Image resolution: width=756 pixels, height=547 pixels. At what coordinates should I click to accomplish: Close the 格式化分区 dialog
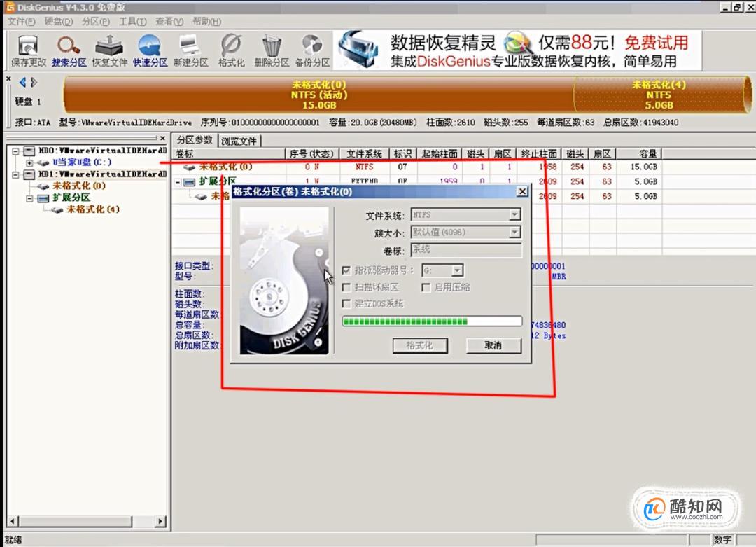click(x=522, y=191)
